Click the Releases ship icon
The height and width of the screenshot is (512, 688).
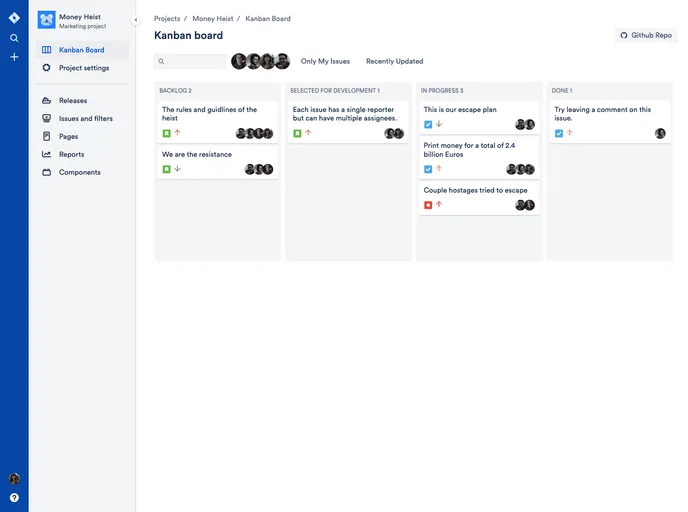coord(47,100)
